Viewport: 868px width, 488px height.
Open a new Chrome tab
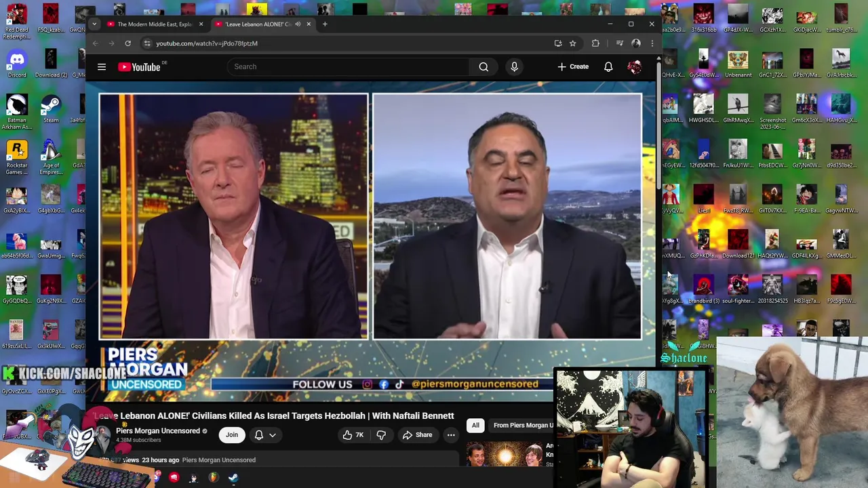325,24
